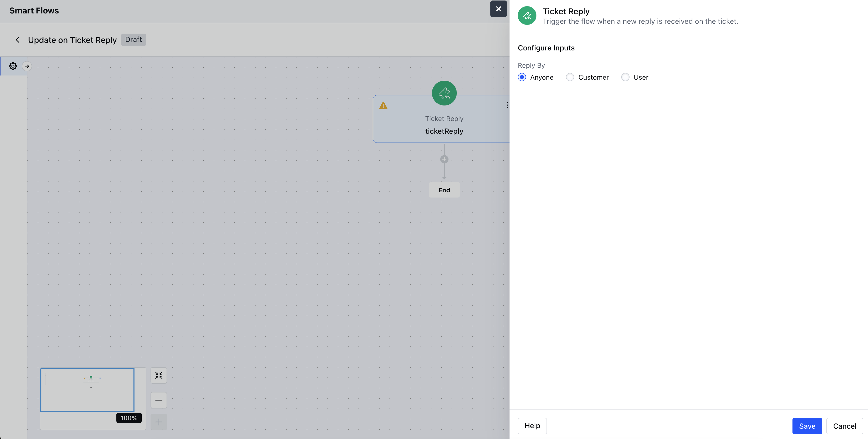
Task: Open the three-dot menu on the Ticket Reply node
Action: 507,105
